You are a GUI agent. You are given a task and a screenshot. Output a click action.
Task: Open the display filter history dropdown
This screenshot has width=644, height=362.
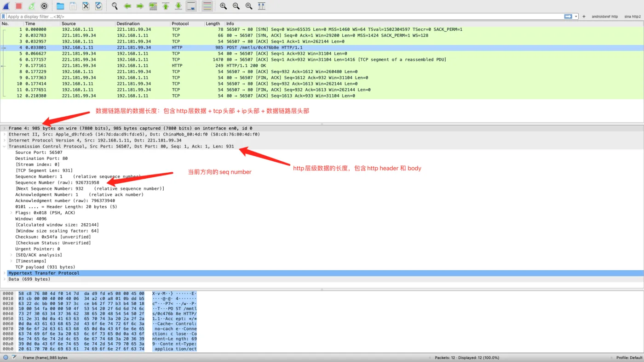pyautogui.click(x=576, y=17)
